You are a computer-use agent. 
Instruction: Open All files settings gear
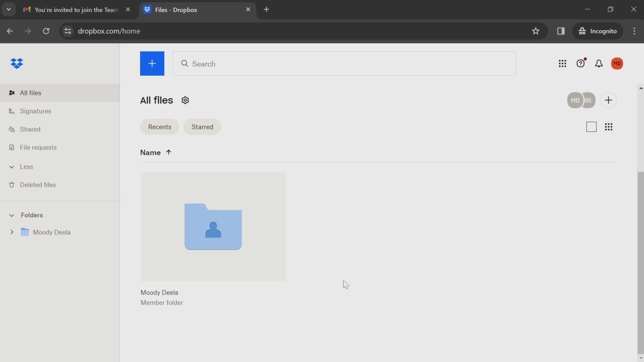coord(185,100)
